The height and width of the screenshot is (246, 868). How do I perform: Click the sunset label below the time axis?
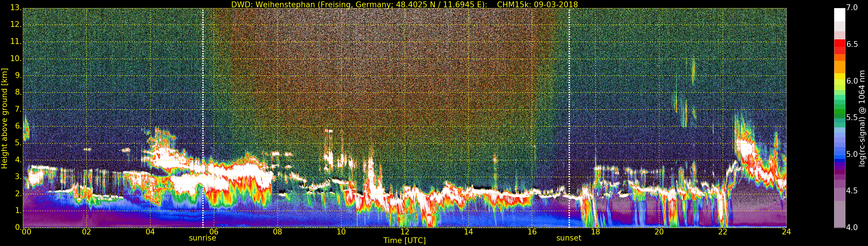(569, 238)
